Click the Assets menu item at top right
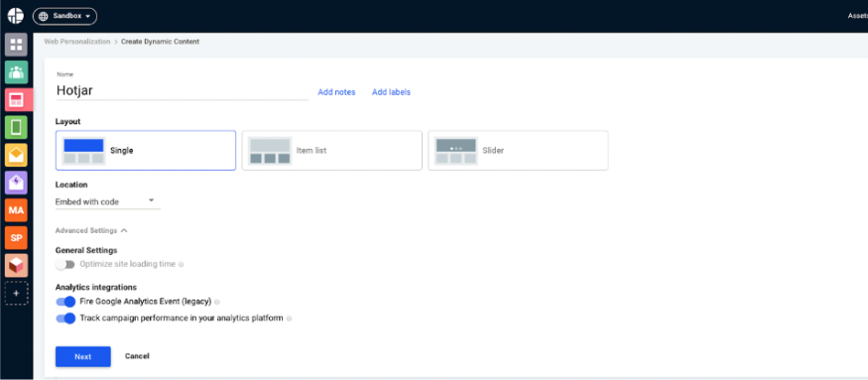The width and height of the screenshot is (868, 380). tap(857, 16)
